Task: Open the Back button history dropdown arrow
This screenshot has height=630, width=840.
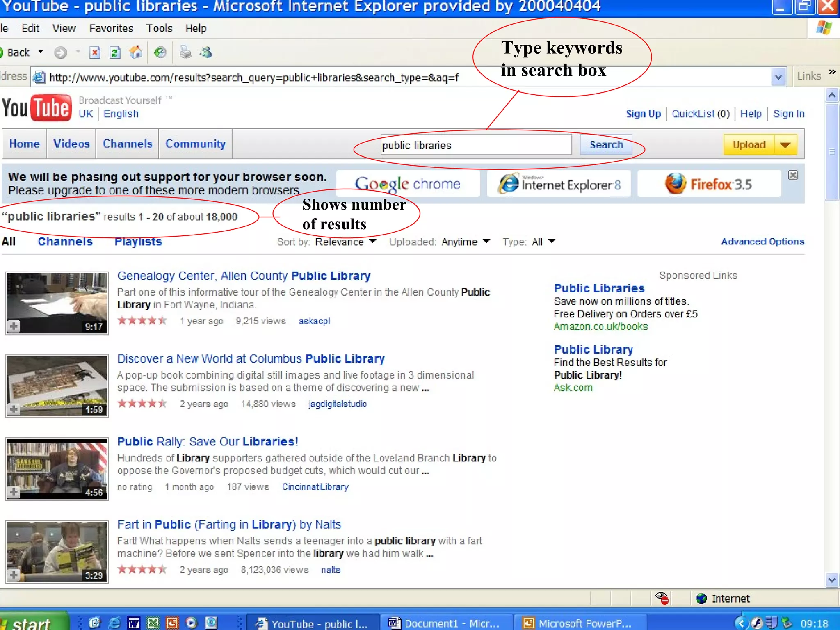Action: [40, 52]
